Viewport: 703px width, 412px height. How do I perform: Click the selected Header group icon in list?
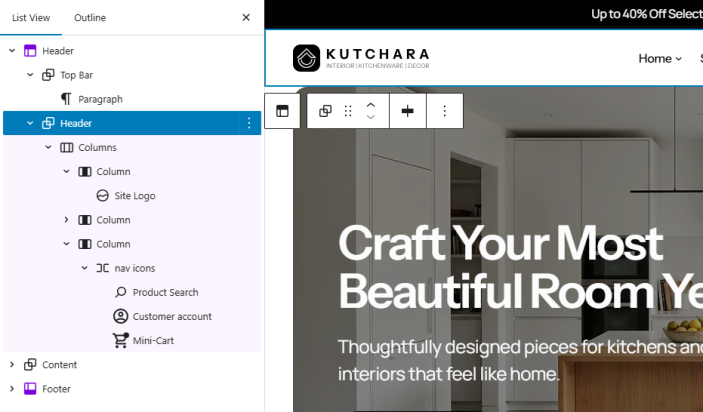(48, 123)
